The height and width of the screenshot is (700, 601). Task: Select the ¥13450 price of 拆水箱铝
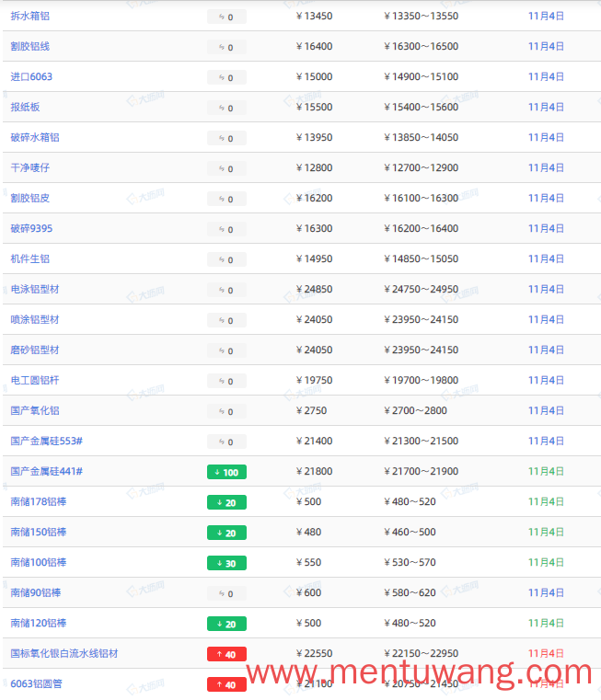click(315, 16)
